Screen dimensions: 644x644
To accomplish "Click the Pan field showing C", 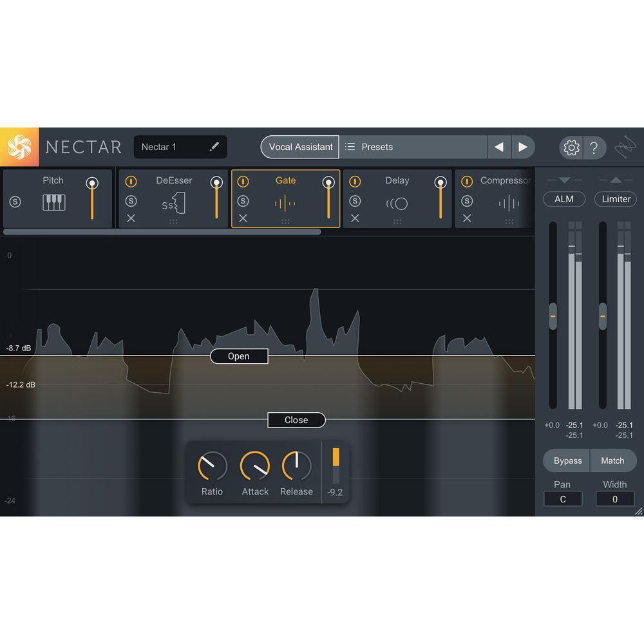I will click(563, 498).
